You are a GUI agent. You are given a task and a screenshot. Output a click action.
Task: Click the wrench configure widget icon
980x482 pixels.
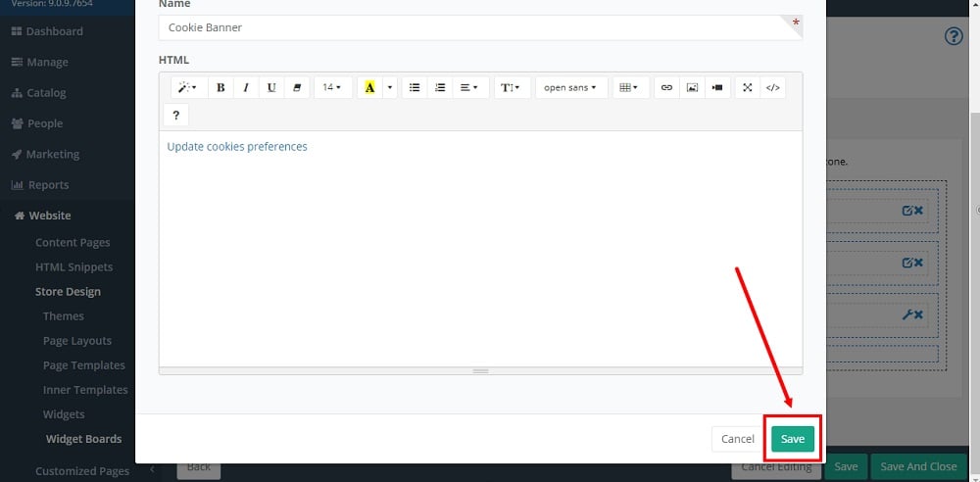[907, 314]
